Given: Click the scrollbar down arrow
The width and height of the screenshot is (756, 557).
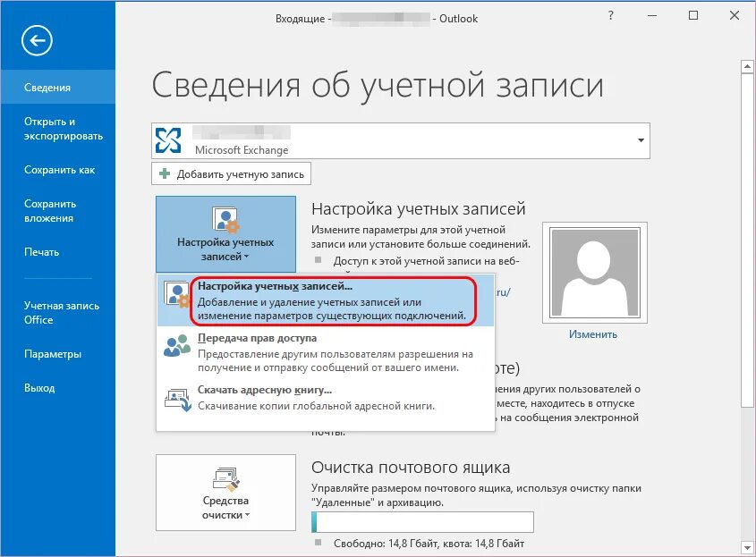Looking at the screenshot, I should (x=747, y=547).
